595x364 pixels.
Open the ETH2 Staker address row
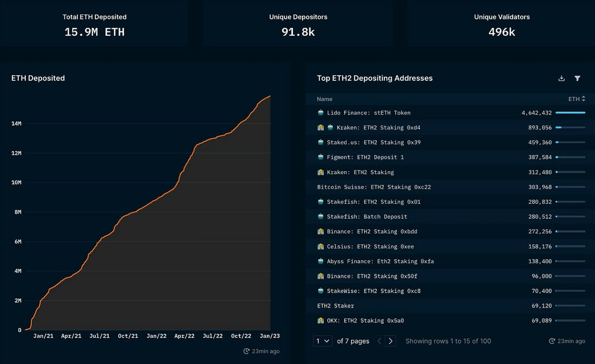click(336, 306)
